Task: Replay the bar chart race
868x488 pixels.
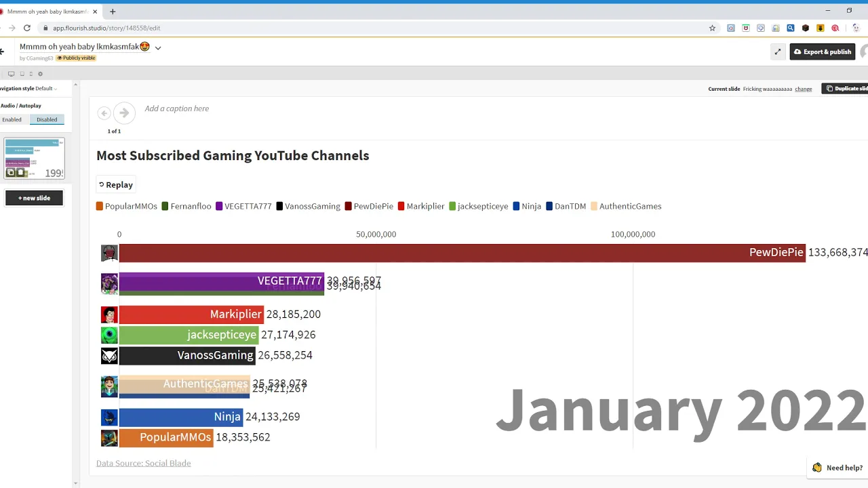Action: (115, 184)
